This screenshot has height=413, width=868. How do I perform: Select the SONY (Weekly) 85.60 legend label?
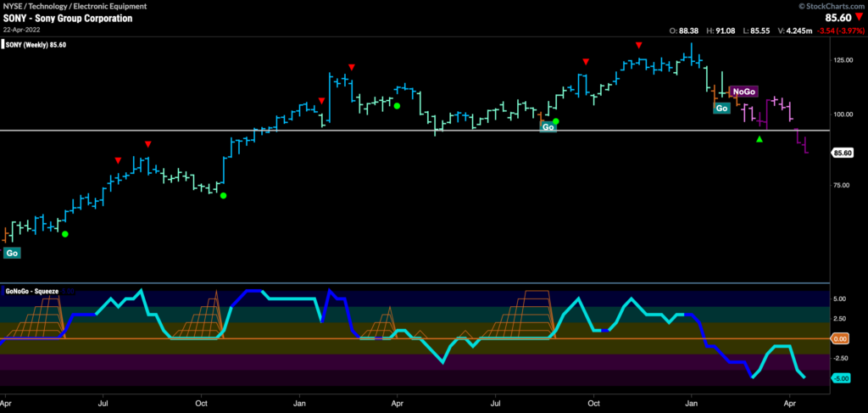coord(36,45)
